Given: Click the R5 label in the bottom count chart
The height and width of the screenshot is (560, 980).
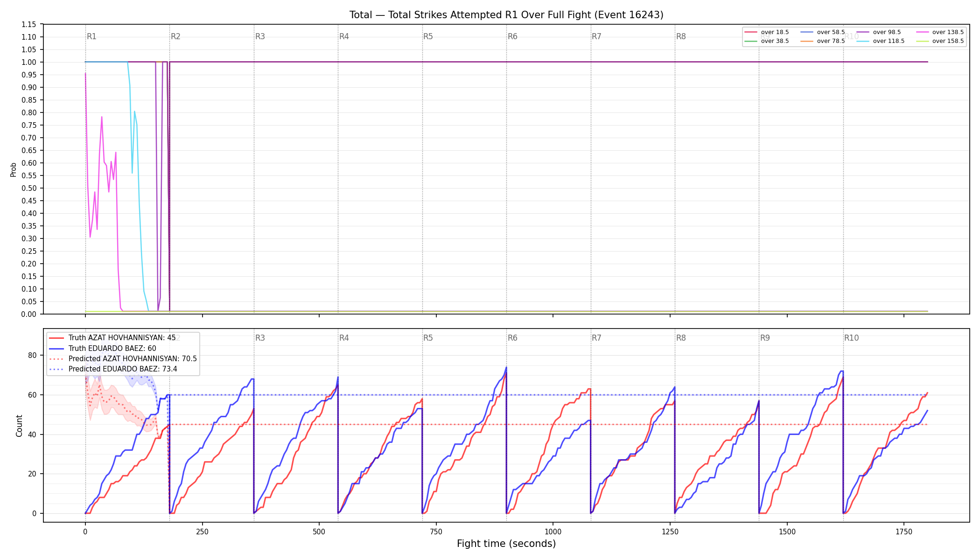Looking at the screenshot, I should click(x=428, y=338).
